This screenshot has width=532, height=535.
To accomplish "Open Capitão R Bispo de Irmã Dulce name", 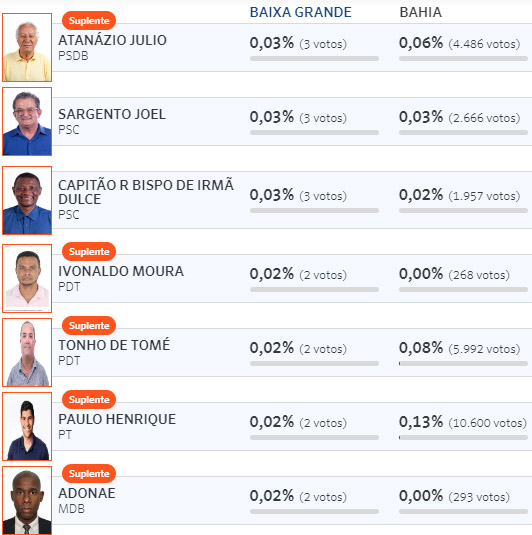I will [146, 192].
